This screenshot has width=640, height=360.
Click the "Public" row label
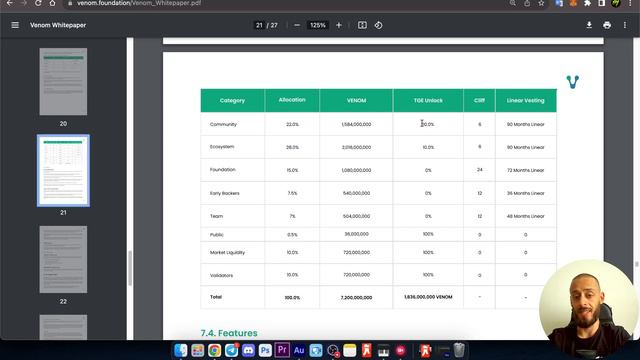[x=216, y=235]
